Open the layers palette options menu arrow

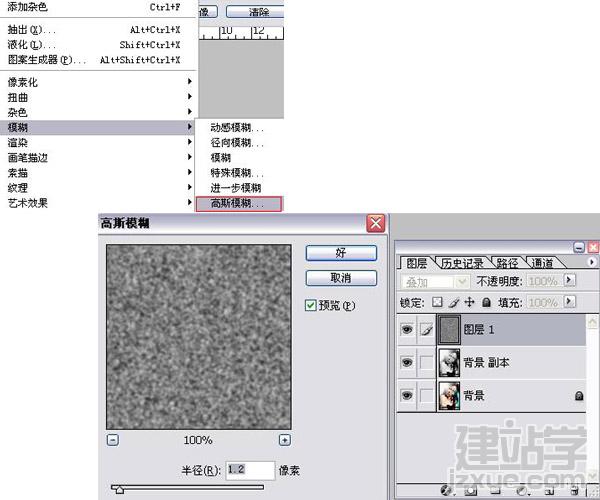point(592,262)
